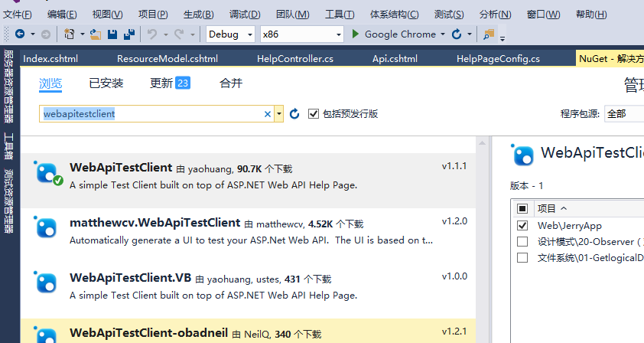644x343 pixels.
Task: Open dropdown next to browser Refresh icon
Action: 470,34
